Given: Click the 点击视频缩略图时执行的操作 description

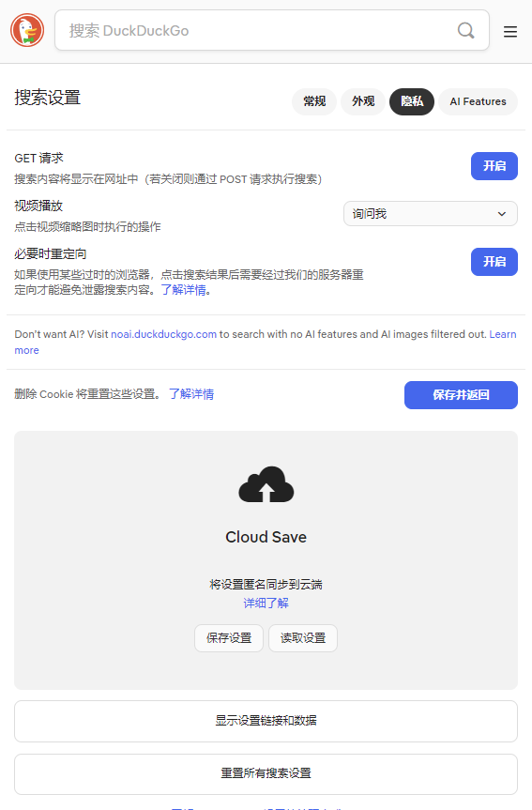Looking at the screenshot, I should click(87, 227).
